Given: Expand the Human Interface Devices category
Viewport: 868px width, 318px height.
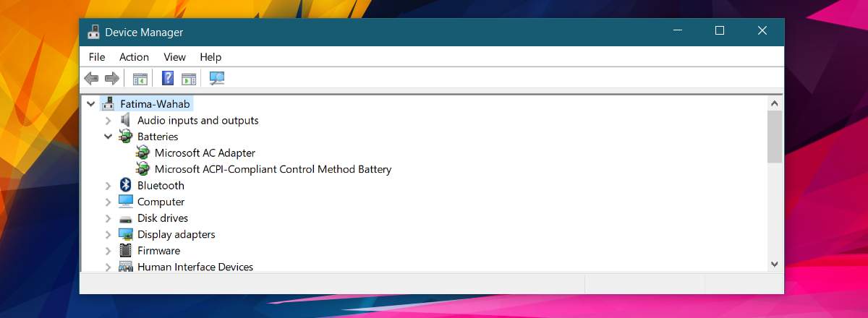Looking at the screenshot, I should click(x=108, y=267).
